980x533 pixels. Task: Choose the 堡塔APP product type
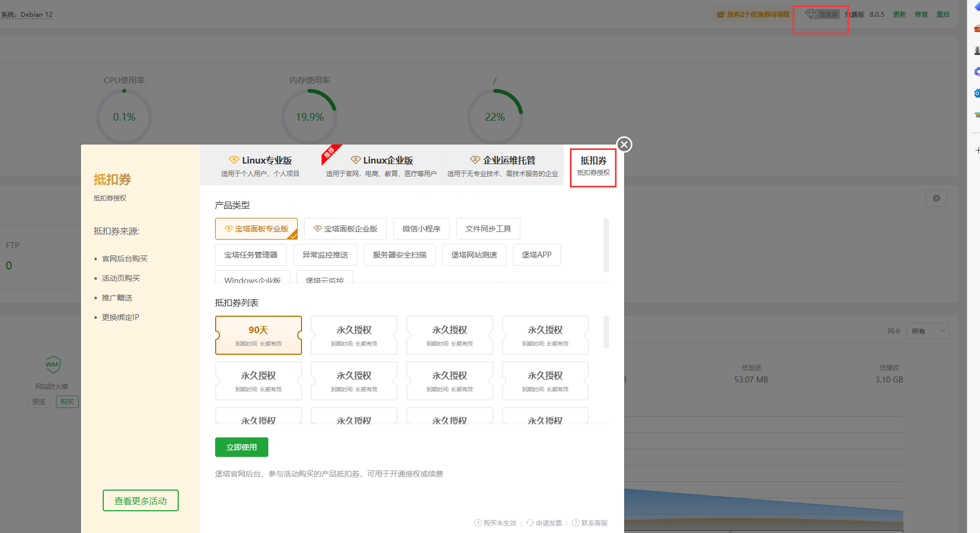[x=537, y=255]
